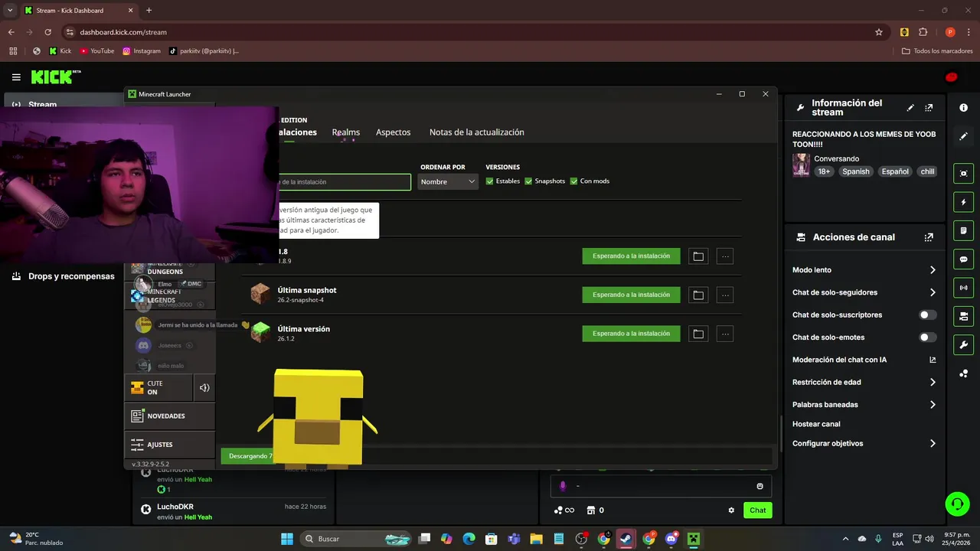Open Ajustes in the launcher sidebar
This screenshot has width=980, height=551.
pyautogui.click(x=170, y=445)
